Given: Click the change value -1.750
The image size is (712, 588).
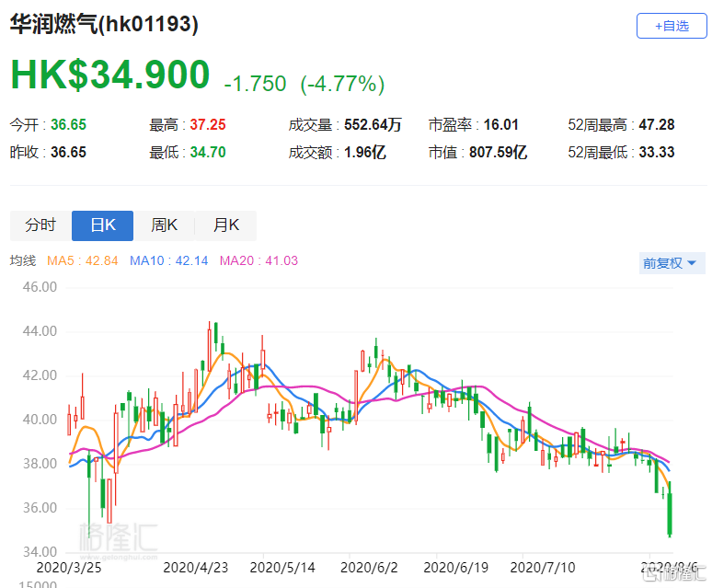Looking at the screenshot, I should [x=255, y=84].
